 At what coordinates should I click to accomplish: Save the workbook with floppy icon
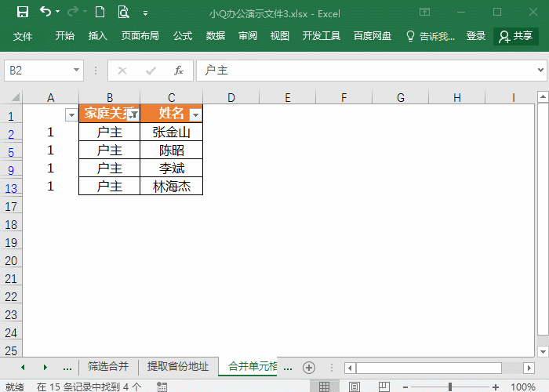[x=23, y=13]
